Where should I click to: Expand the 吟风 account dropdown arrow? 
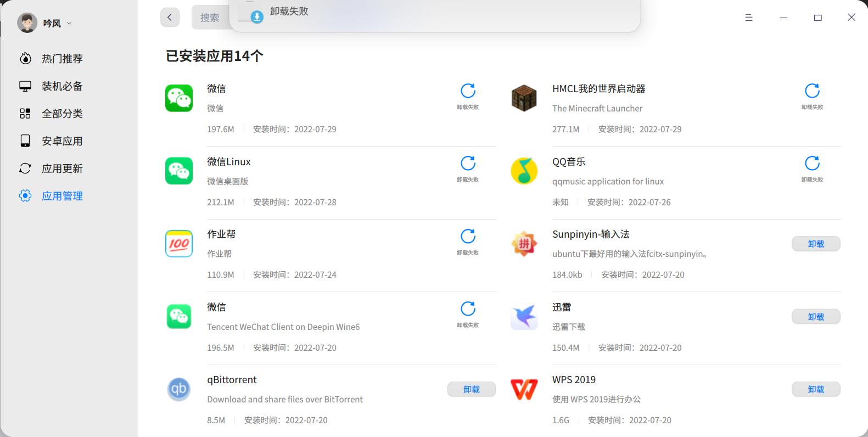(x=69, y=23)
